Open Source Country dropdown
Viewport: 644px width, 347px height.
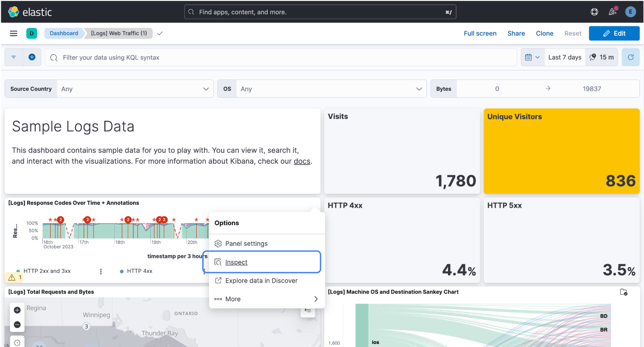tap(135, 89)
